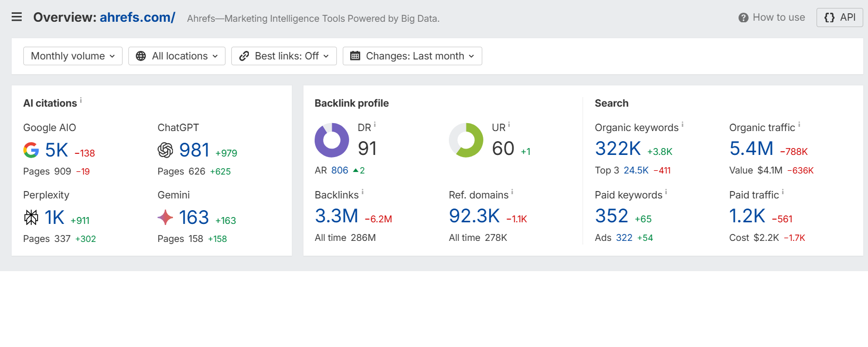
Task: Click the +3.8K organic keywords change
Action: click(x=660, y=152)
